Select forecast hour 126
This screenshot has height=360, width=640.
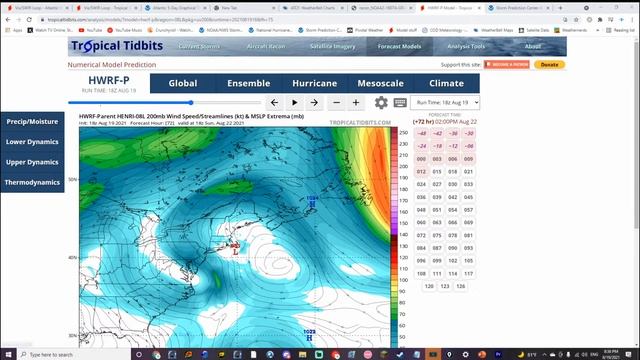pyautogui.click(x=461, y=286)
